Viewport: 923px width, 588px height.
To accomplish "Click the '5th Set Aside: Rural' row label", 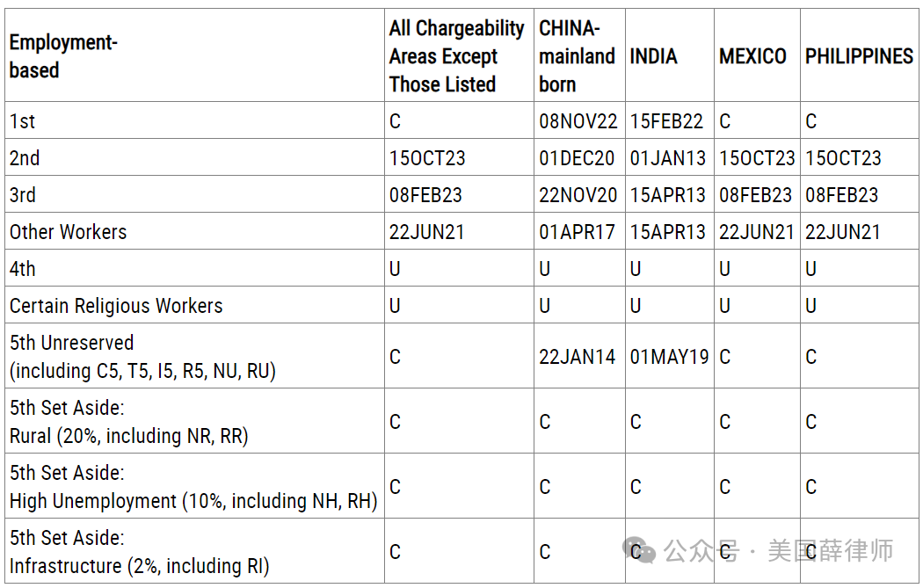I will [x=129, y=421].
